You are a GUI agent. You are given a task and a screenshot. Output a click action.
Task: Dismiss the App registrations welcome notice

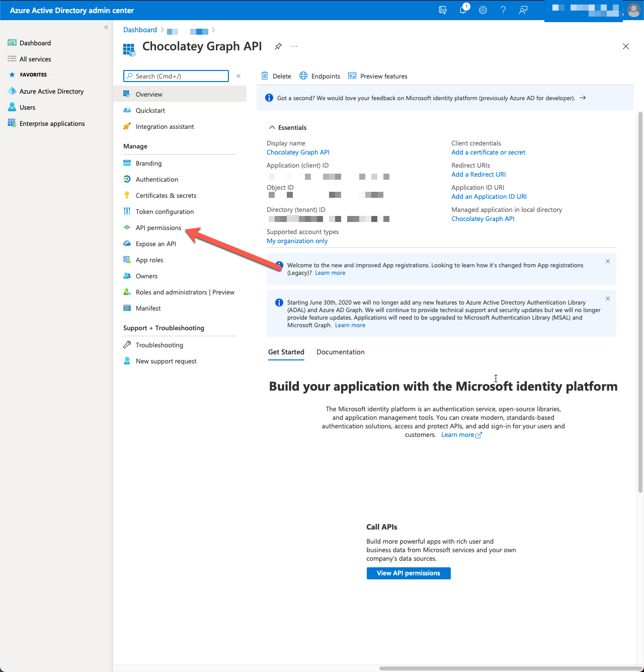[608, 261]
